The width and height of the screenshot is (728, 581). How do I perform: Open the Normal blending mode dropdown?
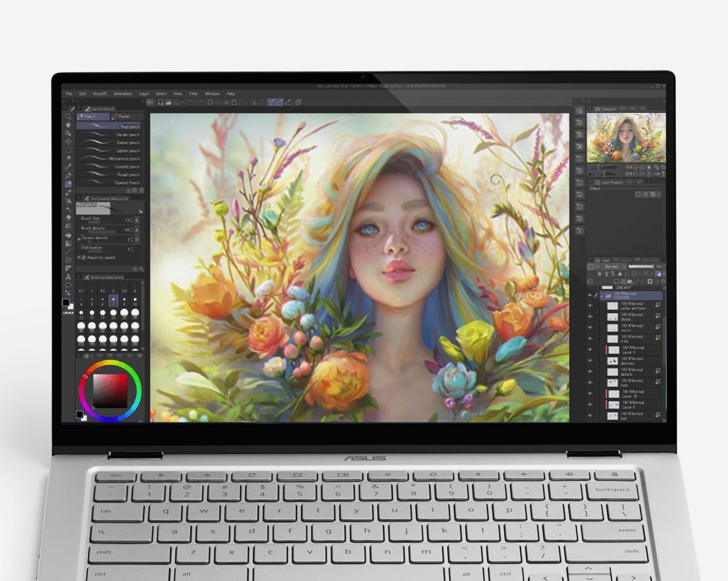pyautogui.click(x=614, y=267)
